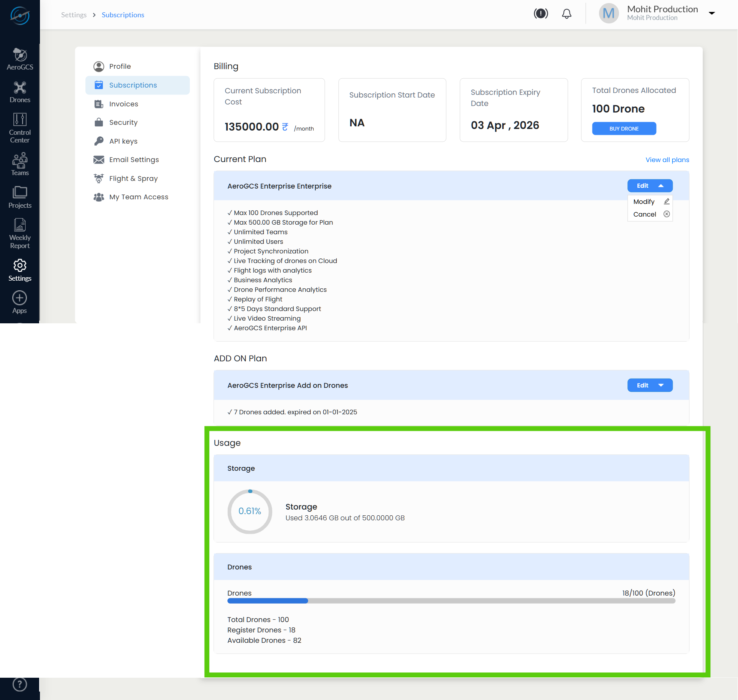Click the NA subscription start date value
The width and height of the screenshot is (738, 700).
357,123
